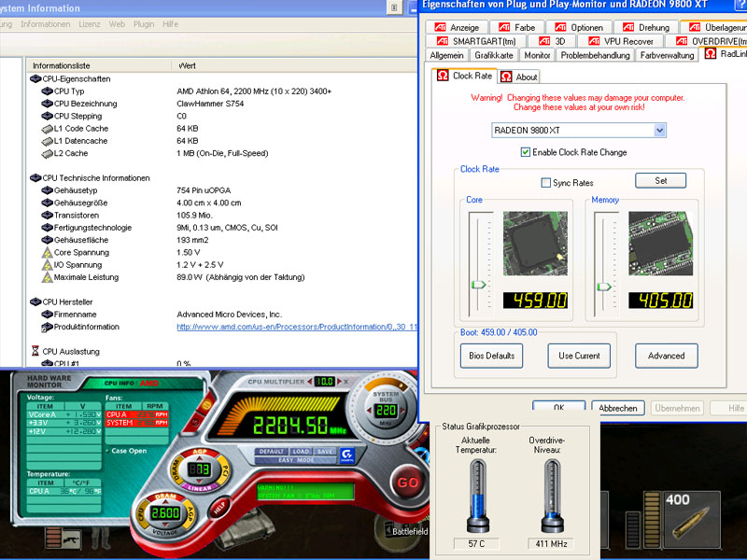Select the red AGP segment on ratio dial
Image resolution: width=747 pixels, height=560 pixels.
click(x=199, y=452)
